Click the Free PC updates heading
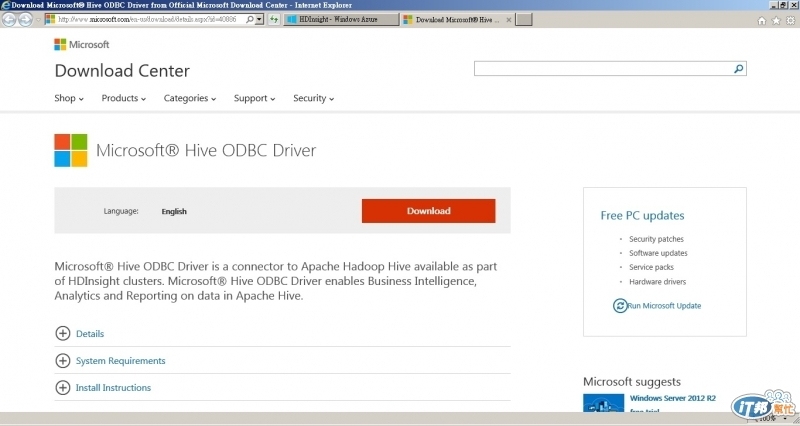The width and height of the screenshot is (800, 426). tap(642, 215)
